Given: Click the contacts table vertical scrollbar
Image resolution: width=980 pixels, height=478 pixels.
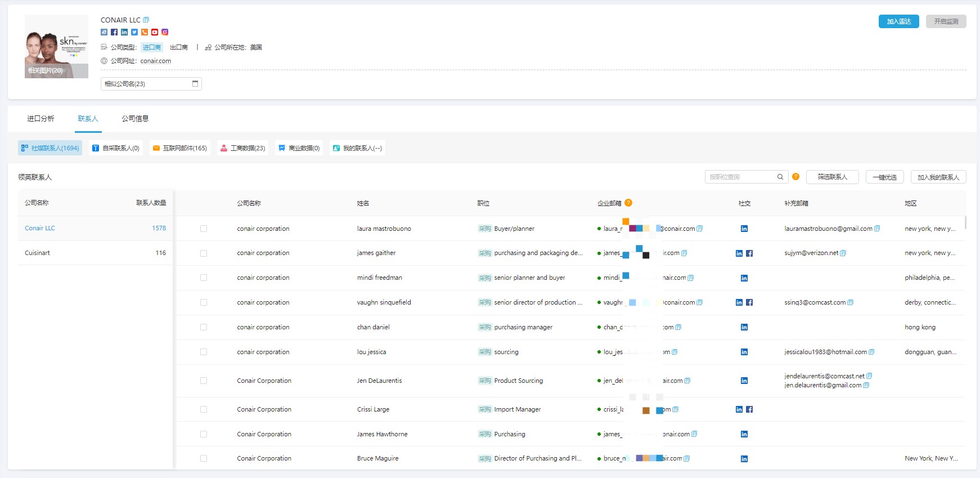Looking at the screenshot, I should click(x=965, y=222).
